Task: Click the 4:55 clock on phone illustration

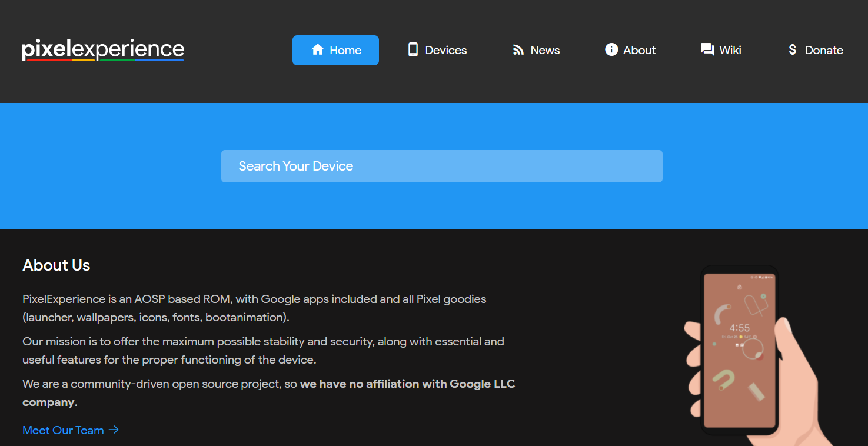Action: pos(740,328)
